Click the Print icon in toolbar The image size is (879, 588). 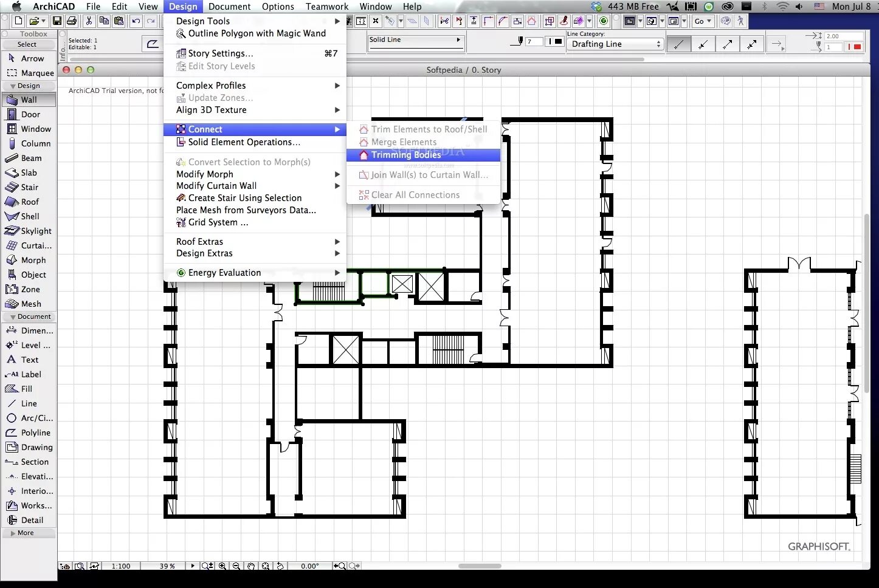[72, 21]
